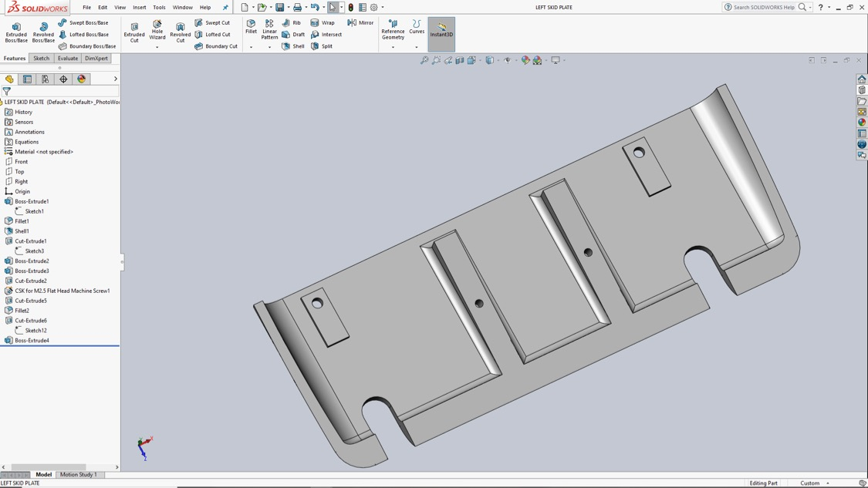Expand the Hole Wizard dropdown arrow
868x488 pixels.
pos(157,48)
